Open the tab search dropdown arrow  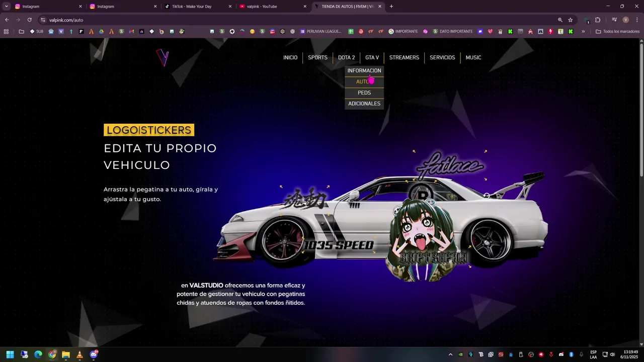pos(6,7)
